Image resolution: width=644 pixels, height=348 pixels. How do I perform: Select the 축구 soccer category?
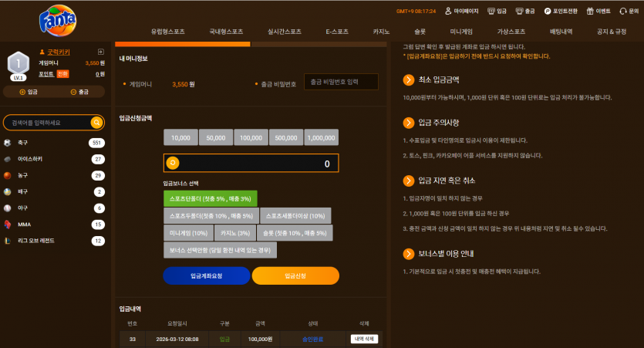click(x=54, y=143)
